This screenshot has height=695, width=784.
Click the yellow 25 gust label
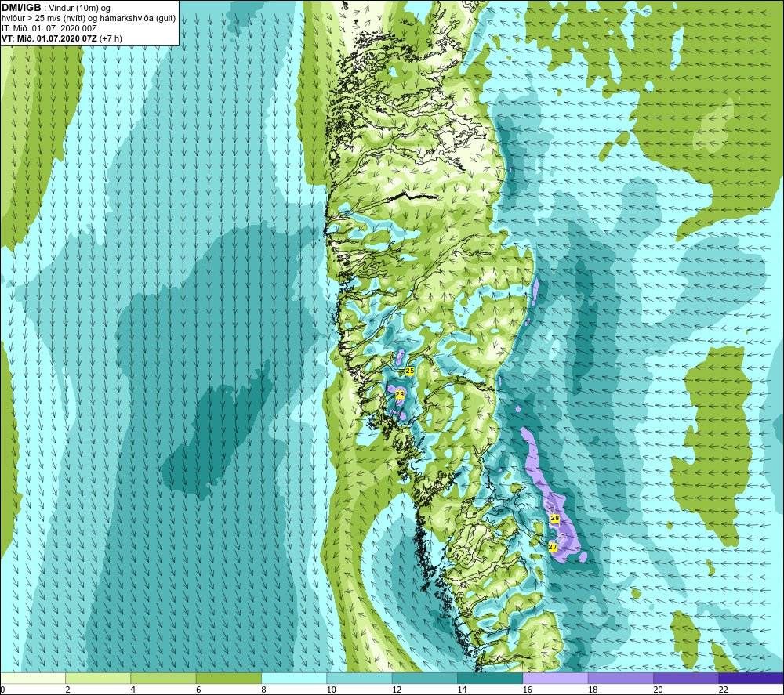pos(410,371)
